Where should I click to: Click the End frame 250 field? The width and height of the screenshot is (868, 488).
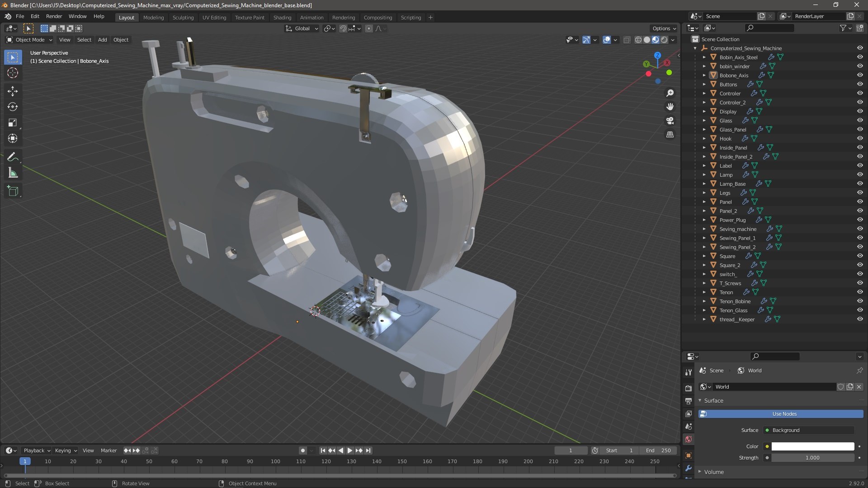[659, 450]
